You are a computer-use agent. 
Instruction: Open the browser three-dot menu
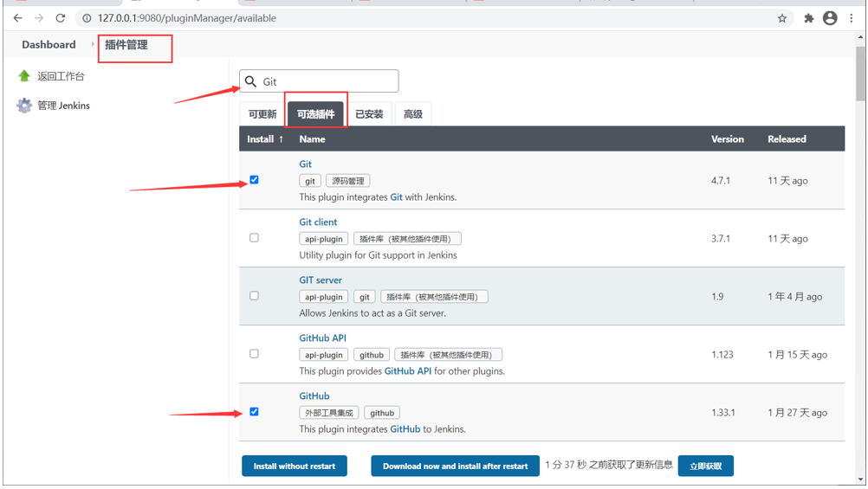[852, 18]
